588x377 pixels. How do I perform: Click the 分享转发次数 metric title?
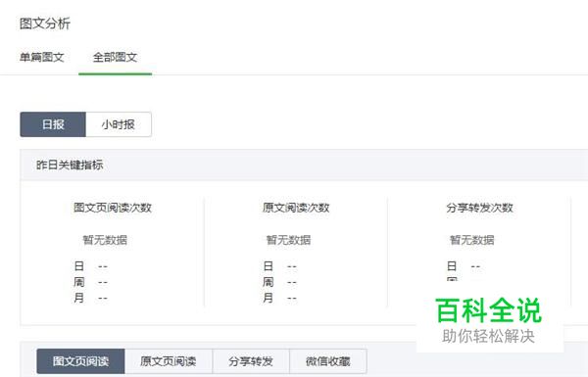coord(479,208)
